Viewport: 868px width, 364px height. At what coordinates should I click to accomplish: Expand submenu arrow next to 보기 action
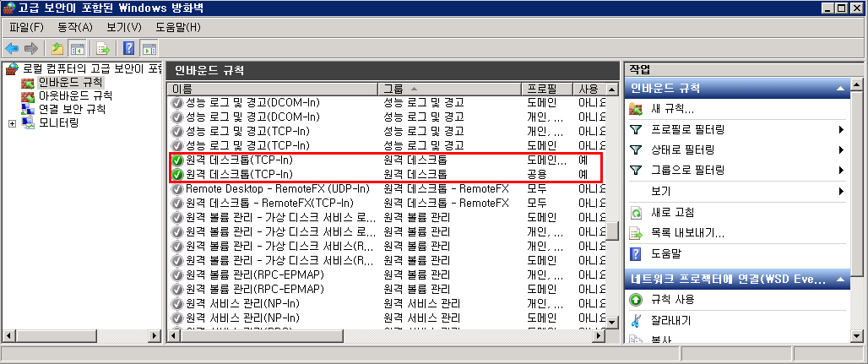pyautogui.click(x=842, y=191)
